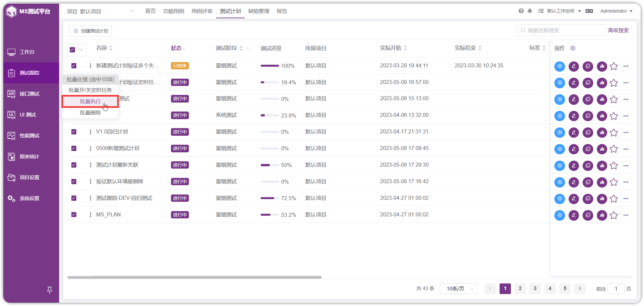Viewport: 644px width, 306px height.
Task: Choose 批量删除 from the batch menu
Action: [90, 113]
